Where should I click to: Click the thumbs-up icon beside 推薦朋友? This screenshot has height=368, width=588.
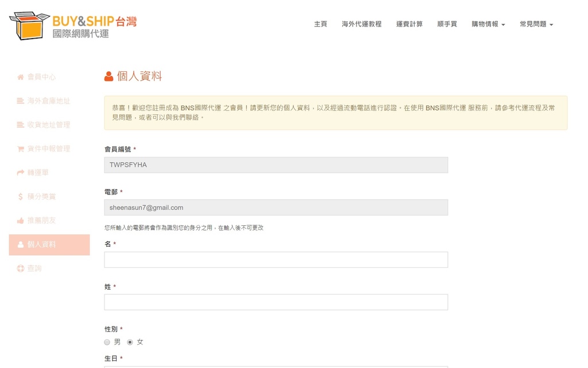pyautogui.click(x=21, y=221)
